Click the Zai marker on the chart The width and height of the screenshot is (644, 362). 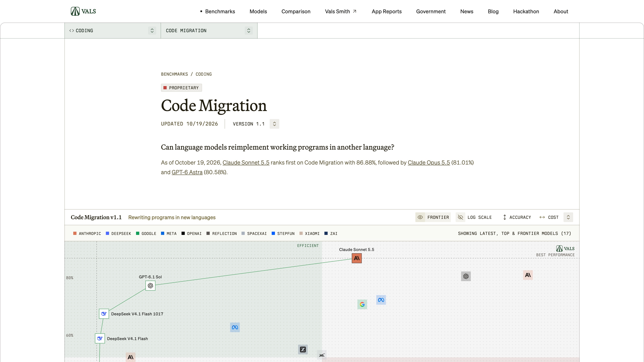click(303, 350)
